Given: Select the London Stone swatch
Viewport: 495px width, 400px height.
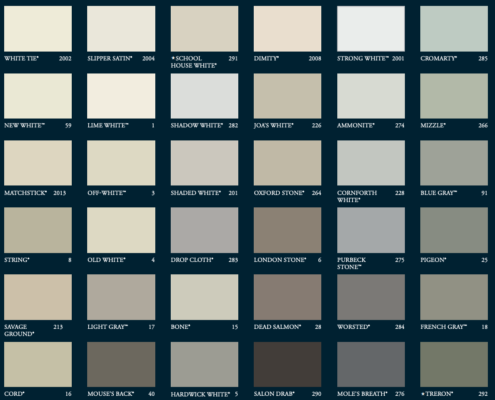Looking at the screenshot, I should tap(287, 230).
